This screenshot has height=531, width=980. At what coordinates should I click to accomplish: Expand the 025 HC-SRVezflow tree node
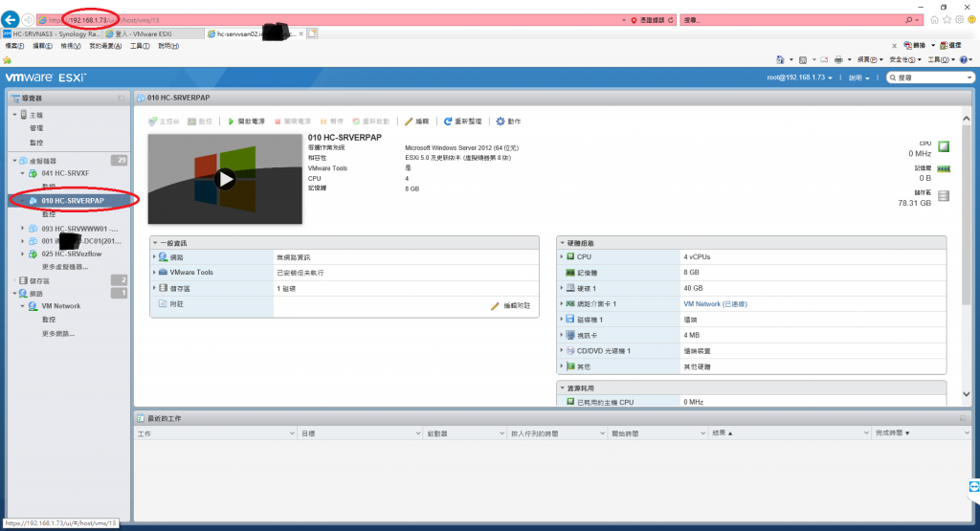23,254
